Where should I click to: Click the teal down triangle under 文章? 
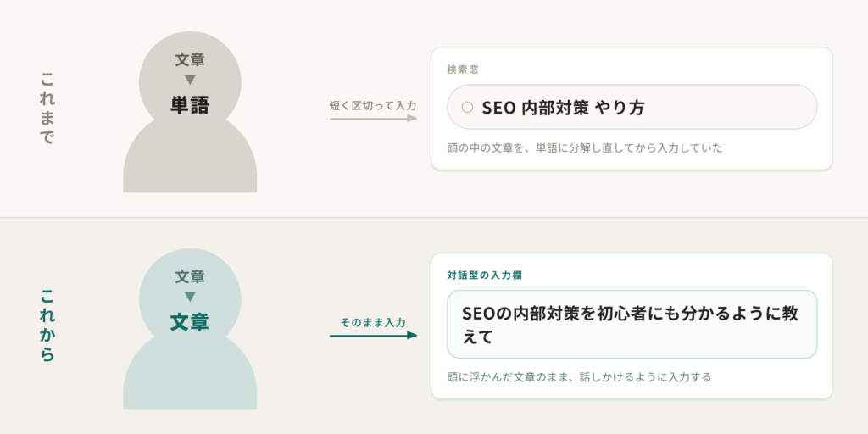190,297
